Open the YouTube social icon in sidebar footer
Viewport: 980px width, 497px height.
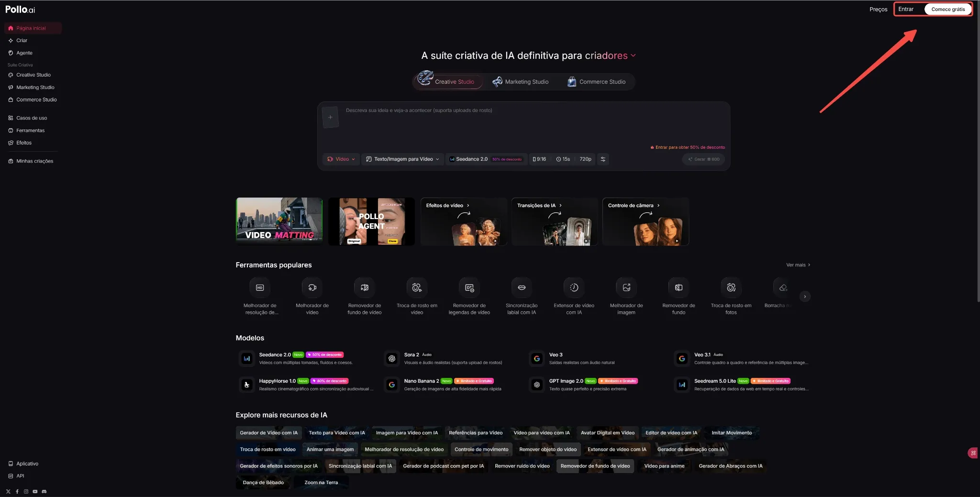coord(35,491)
